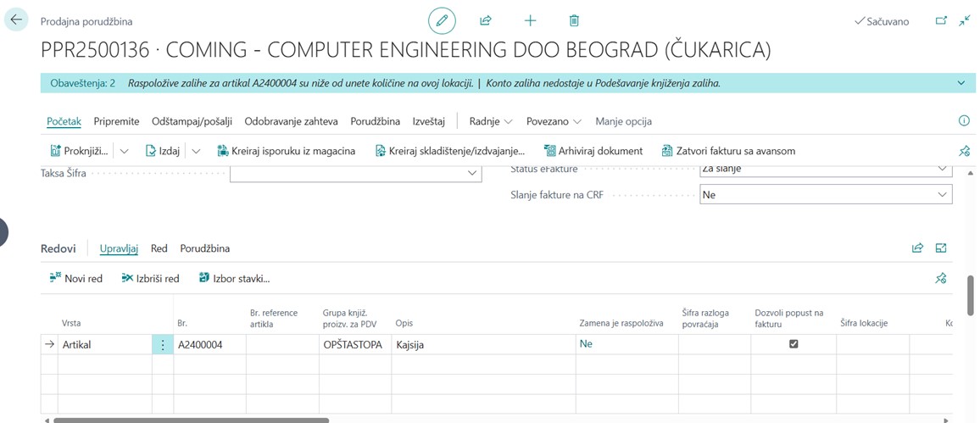Expand the Proknjiži dropdown arrow

pyautogui.click(x=124, y=151)
